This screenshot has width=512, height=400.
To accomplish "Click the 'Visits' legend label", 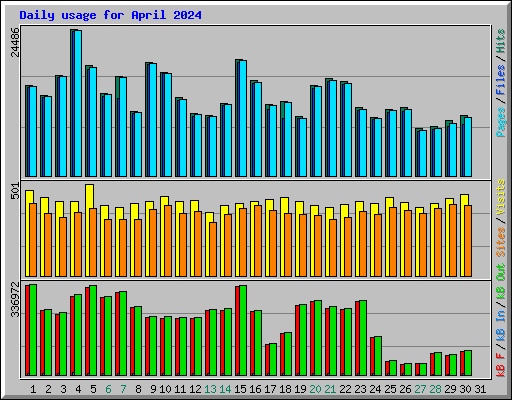I will 500,197.
